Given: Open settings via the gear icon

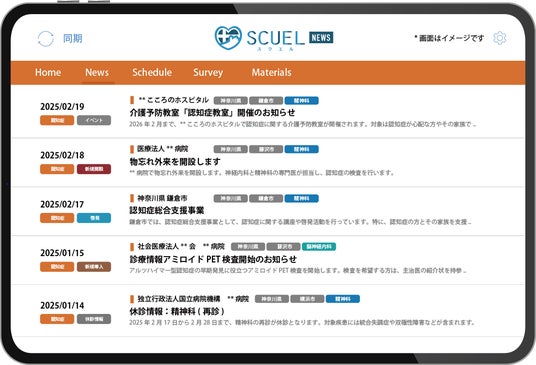Looking at the screenshot, I should tap(500, 38).
